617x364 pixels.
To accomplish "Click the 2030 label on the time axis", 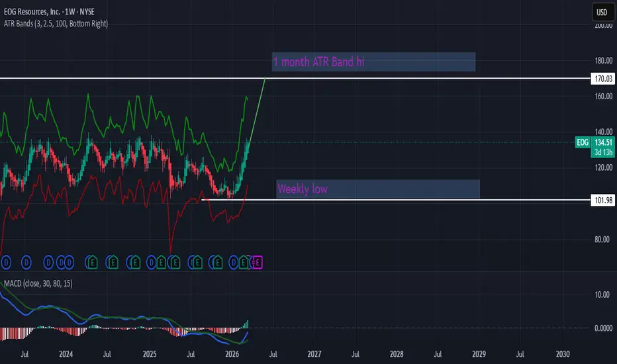I will point(563,354).
